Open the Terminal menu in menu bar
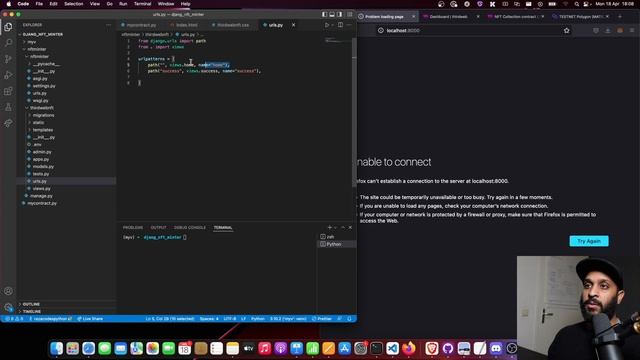The width and height of the screenshot is (640, 360). coord(142,4)
